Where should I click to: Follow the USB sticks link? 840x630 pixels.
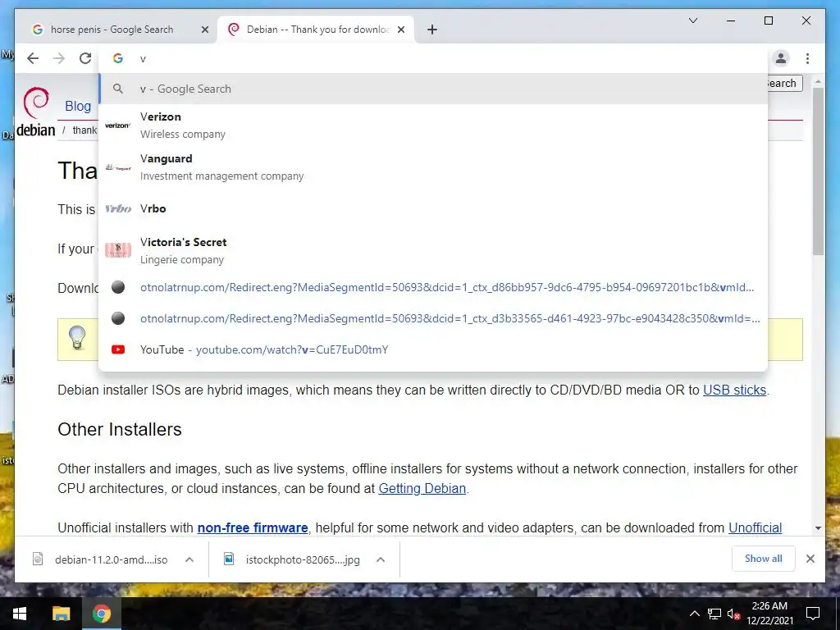pos(734,390)
